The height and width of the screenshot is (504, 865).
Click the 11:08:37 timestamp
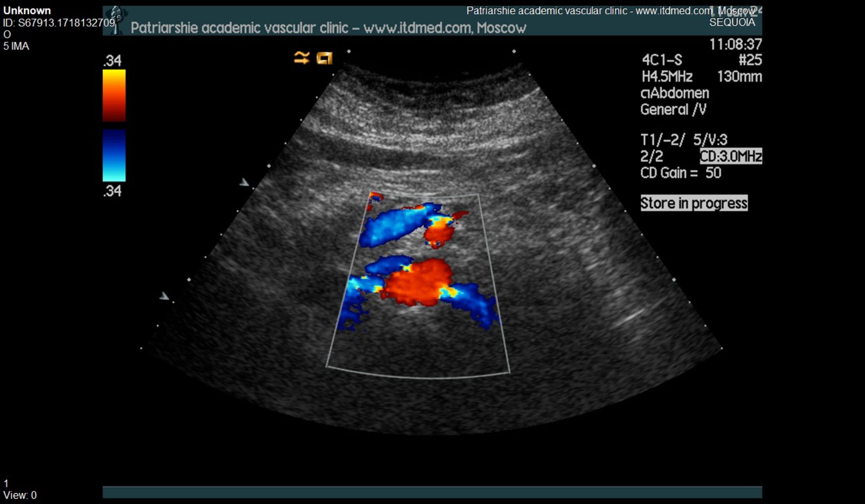pyautogui.click(x=735, y=44)
